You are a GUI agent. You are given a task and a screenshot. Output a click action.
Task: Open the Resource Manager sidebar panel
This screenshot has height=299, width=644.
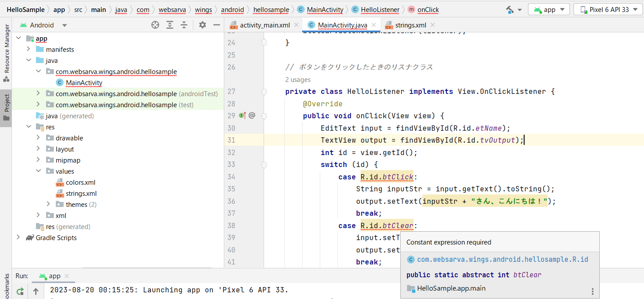[x=6, y=43]
